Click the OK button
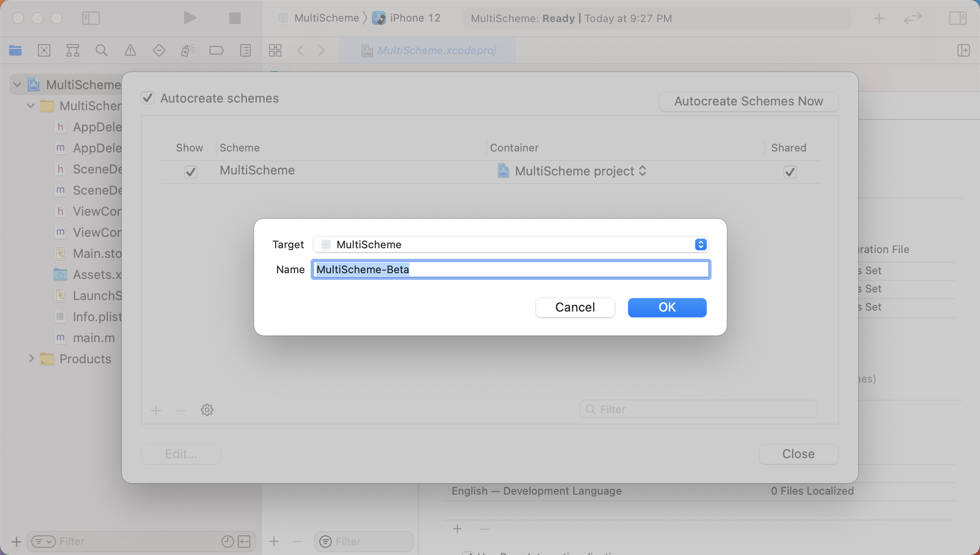The width and height of the screenshot is (980, 555). [667, 307]
